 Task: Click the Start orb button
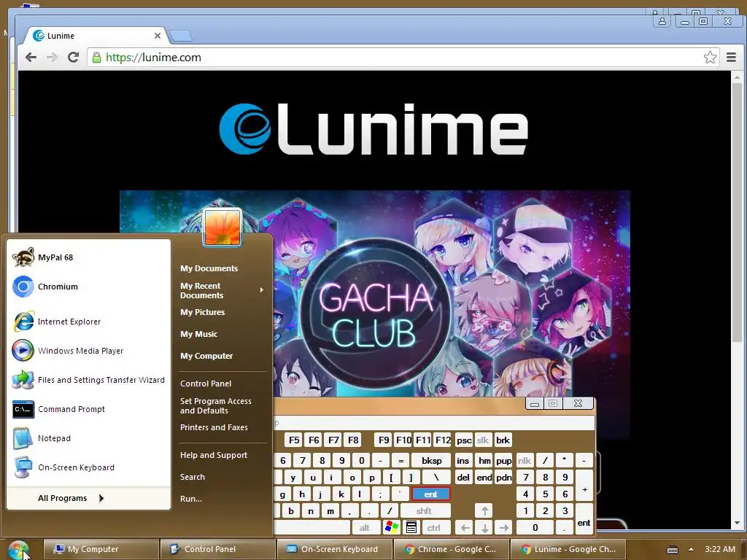coord(18,550)
